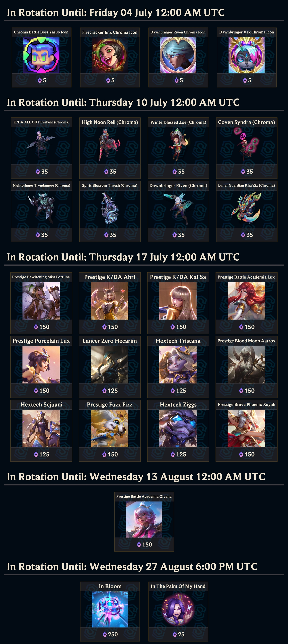Image resolution: width=288 pixels, height=644 pixels.
Task: Click the Hextech Tristana skin artwork
Action: tap(178, 365)
